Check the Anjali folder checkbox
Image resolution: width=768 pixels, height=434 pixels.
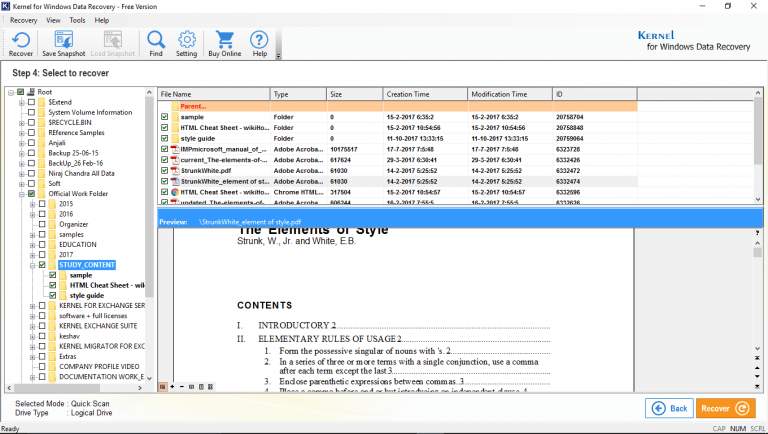31,143
